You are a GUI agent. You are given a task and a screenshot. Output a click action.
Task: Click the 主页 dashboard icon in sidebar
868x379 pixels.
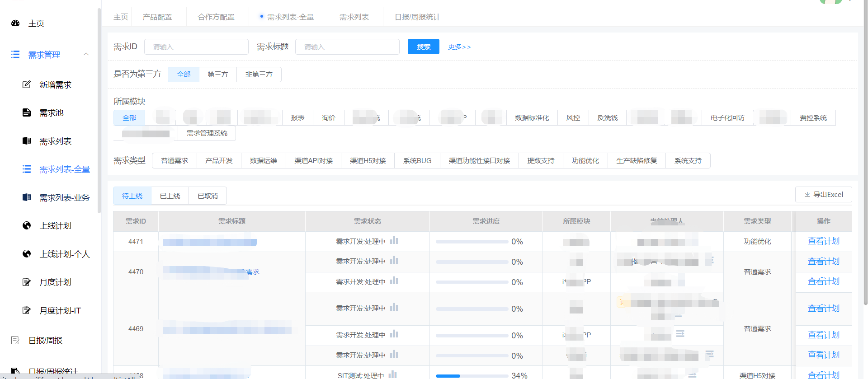(x=15, y=23)
